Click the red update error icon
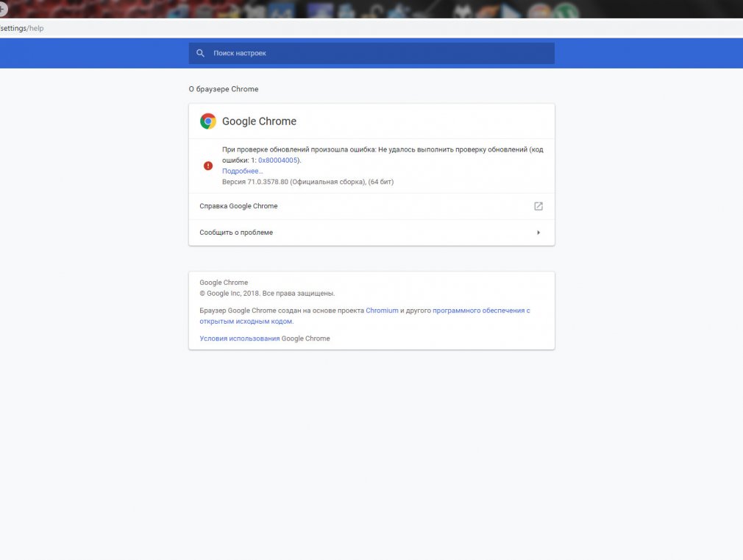This screenshot has height=560, width=743. 208,166
